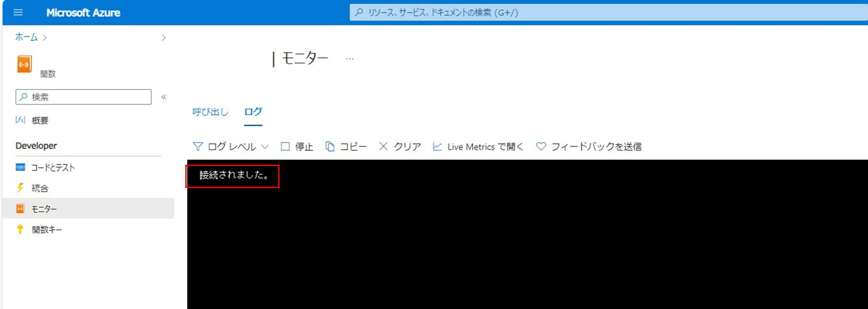
Task: Switch to the ログ tab
Action: [253, 112]
